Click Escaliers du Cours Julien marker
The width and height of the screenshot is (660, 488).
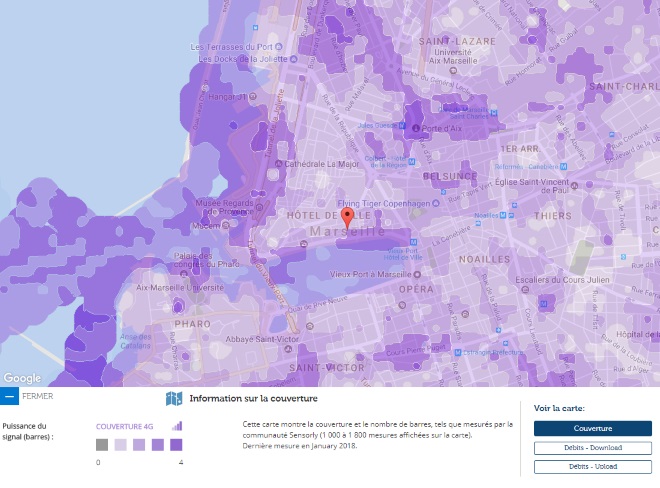click(525, 289)
